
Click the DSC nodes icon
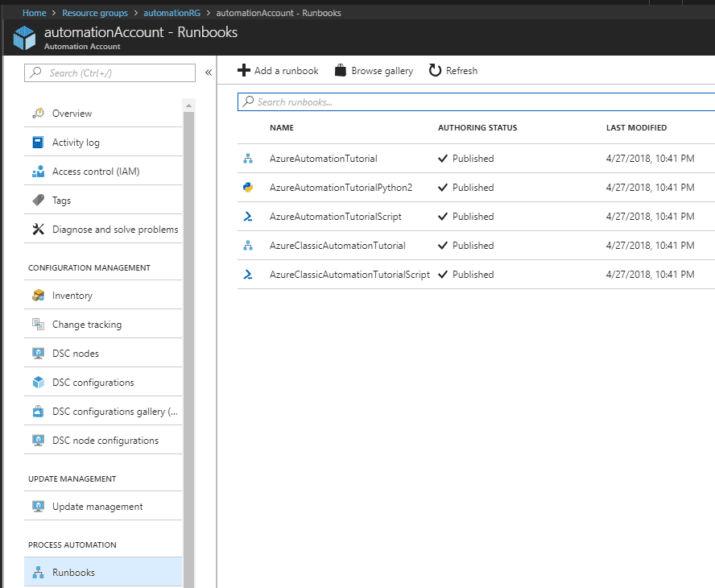[x=39, y=353]
